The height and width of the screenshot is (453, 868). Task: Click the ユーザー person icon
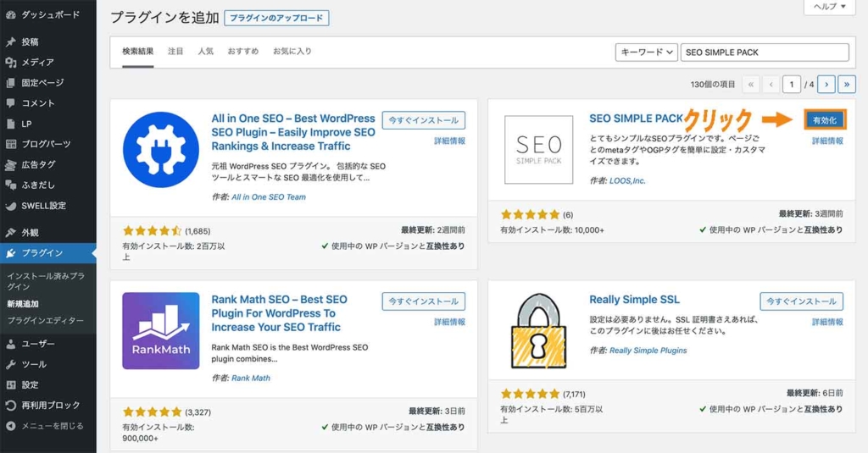(x=10, y=344)
